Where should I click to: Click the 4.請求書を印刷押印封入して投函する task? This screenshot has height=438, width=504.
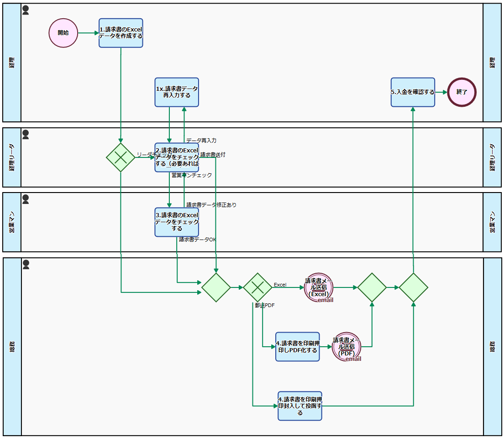point(300,406)
